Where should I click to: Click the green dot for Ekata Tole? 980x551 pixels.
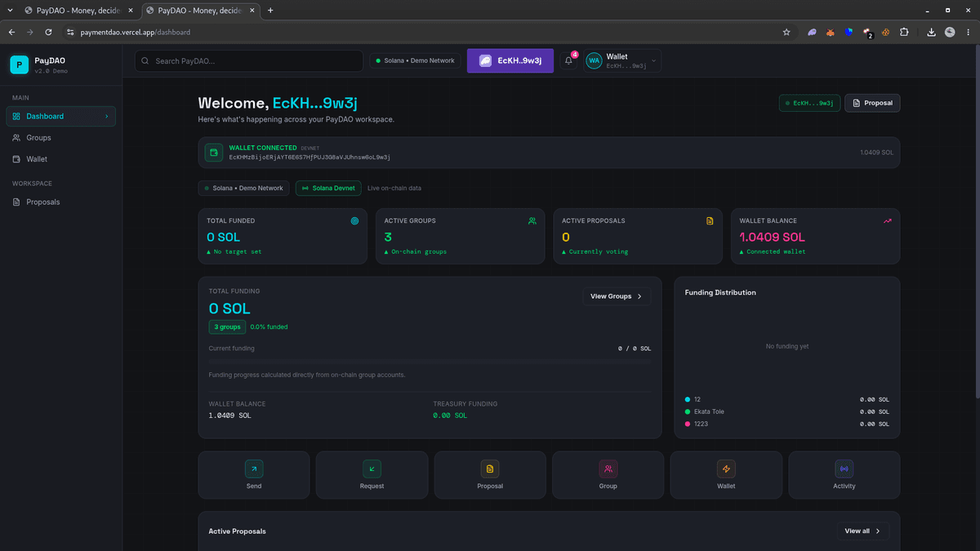688,411
